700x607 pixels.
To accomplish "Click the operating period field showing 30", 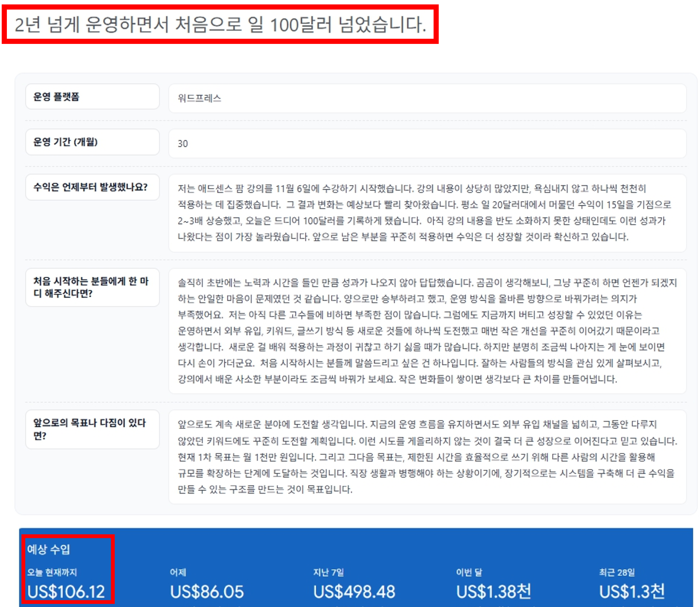I will (x=427, y=143).
